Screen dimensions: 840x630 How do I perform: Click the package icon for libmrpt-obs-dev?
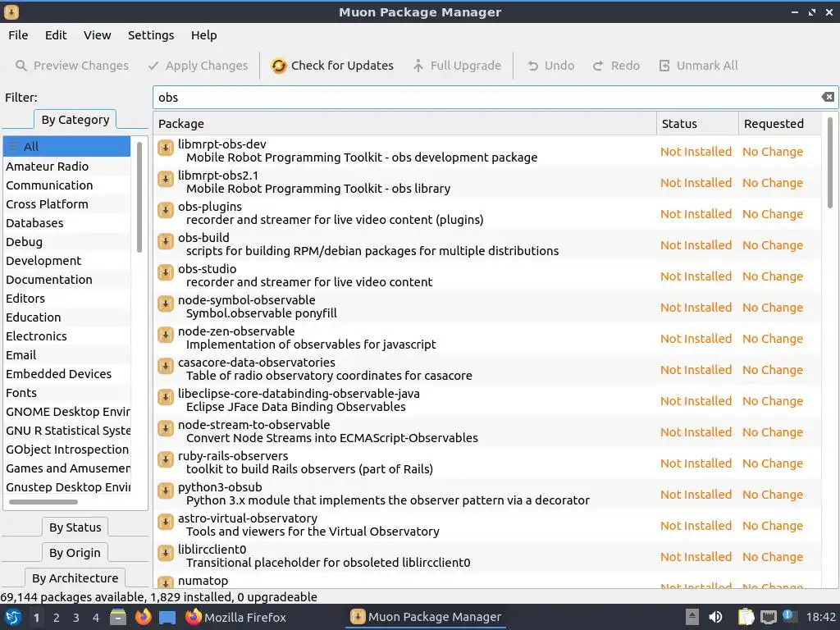coord(166,148)
